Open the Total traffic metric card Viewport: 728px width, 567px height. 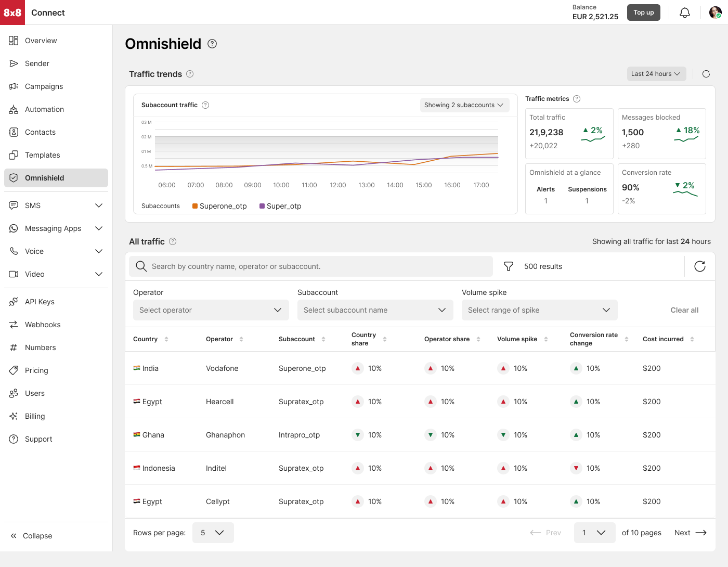tap(569, 134)
